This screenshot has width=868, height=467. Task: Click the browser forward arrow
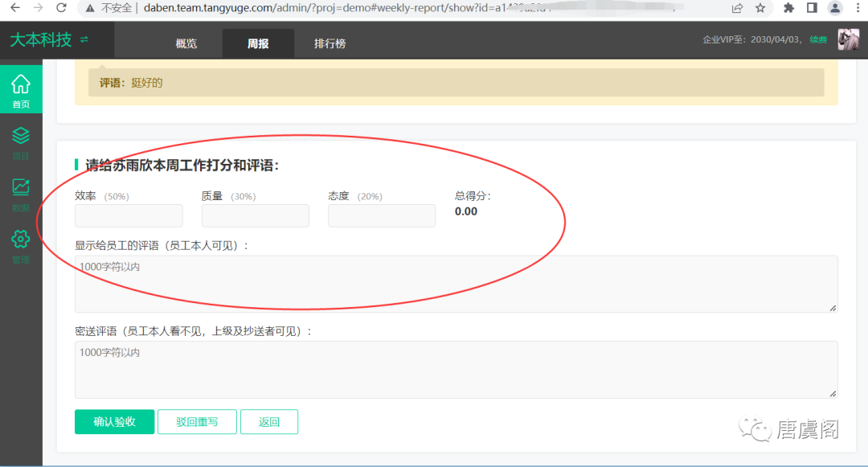pos(38,8)
